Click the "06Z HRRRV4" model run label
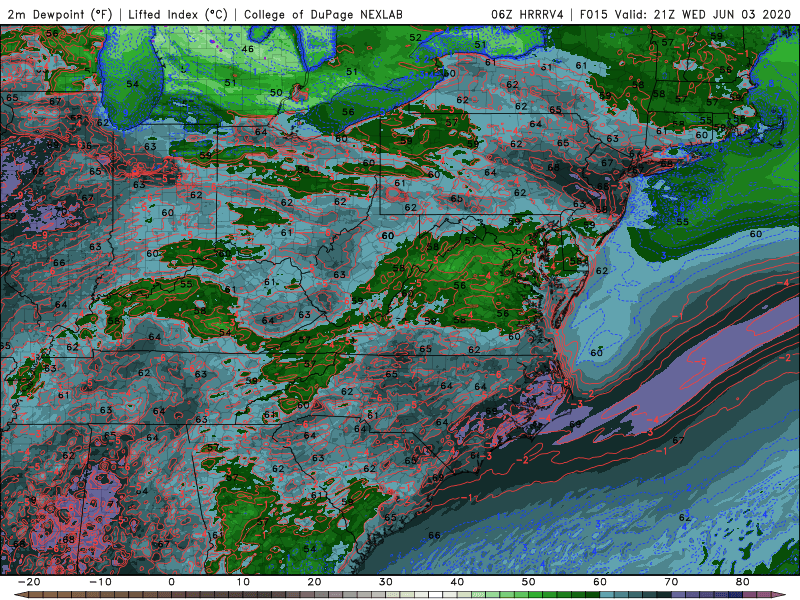The width and height of the screenshot is (800, 600). [527, 14]
